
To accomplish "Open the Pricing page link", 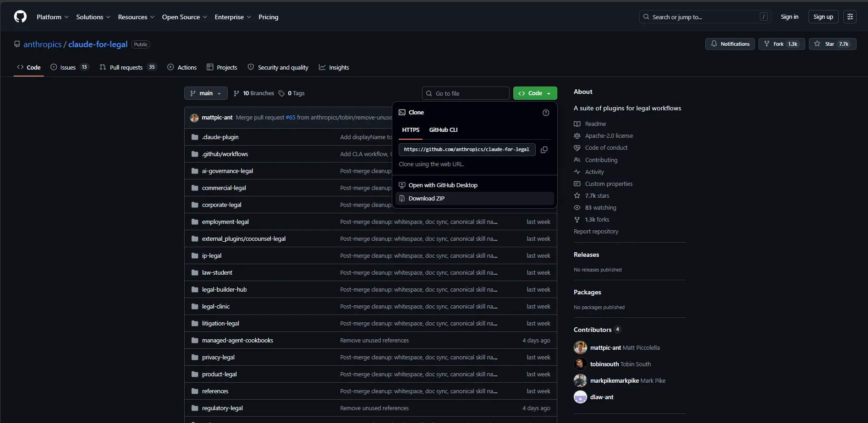I will 268,17.
